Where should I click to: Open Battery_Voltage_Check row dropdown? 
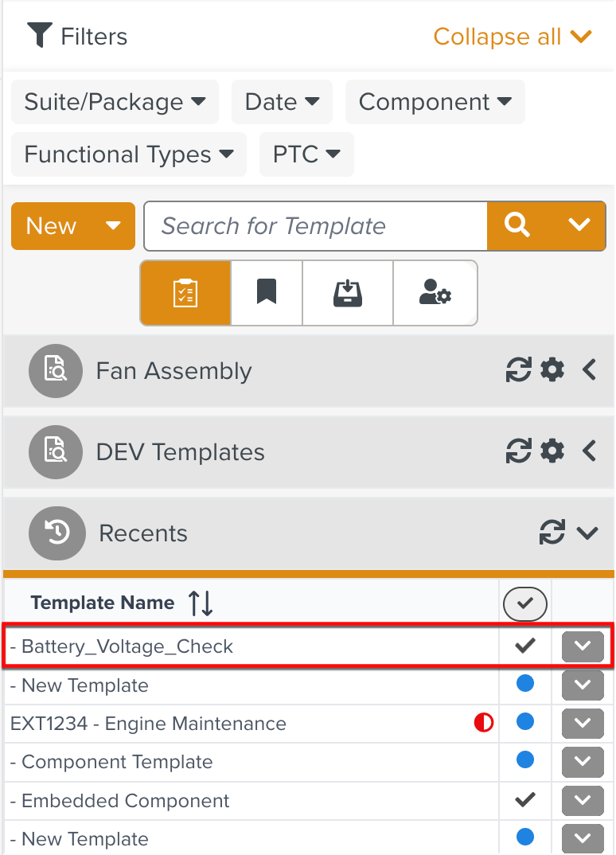583,646
